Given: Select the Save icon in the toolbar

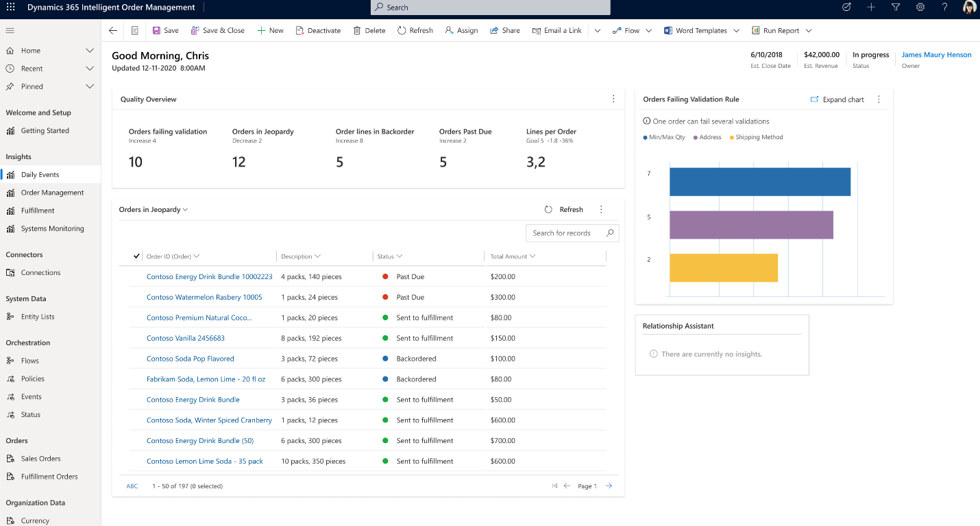Looking at the screenshot, I should [157, 30].
